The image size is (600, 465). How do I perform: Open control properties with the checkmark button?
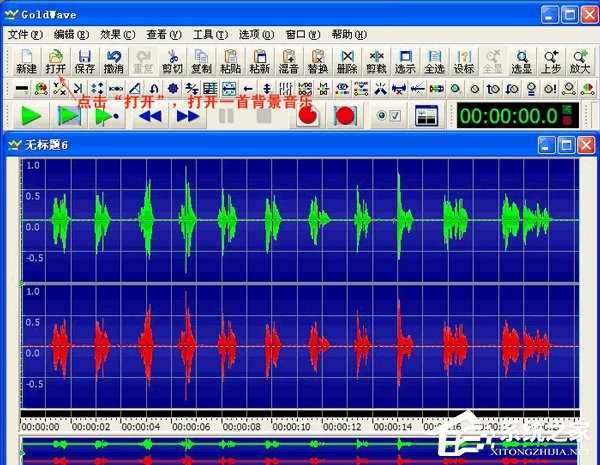[x=387, y=115]
